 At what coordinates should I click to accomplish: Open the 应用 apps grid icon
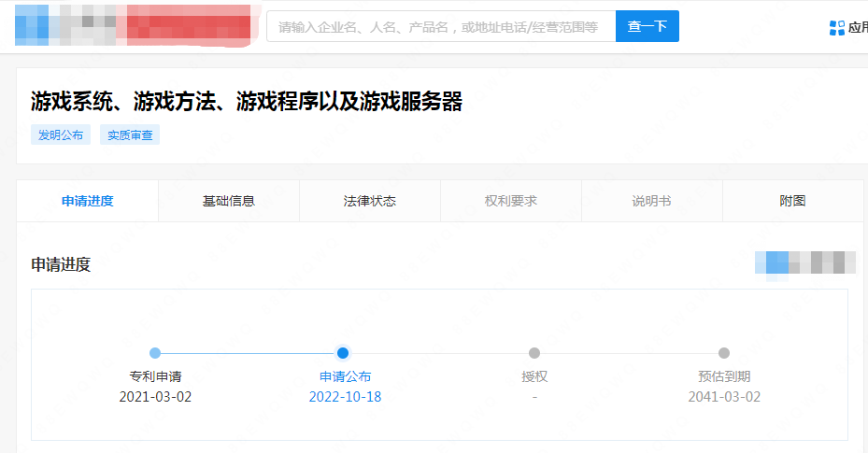point(837,27)
